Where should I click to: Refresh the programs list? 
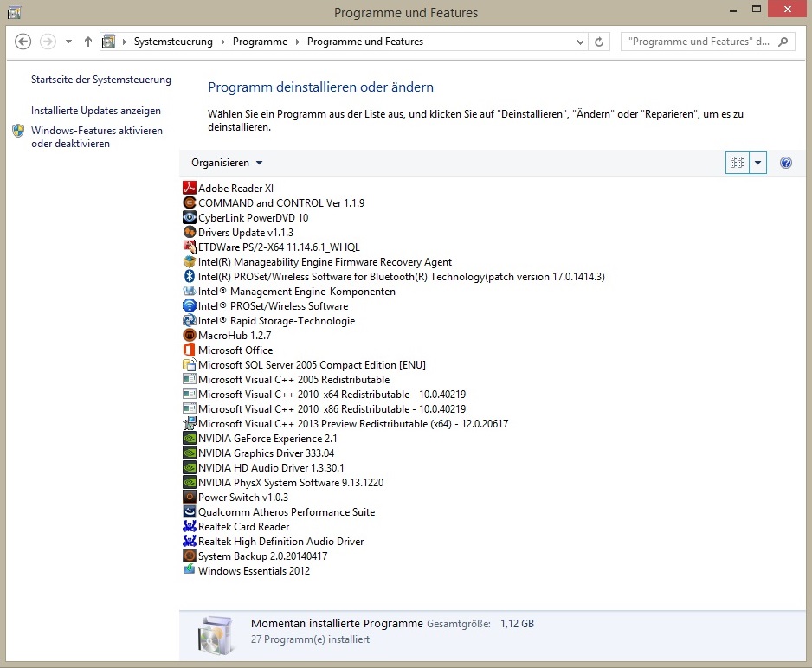click(x=599, y=42)
